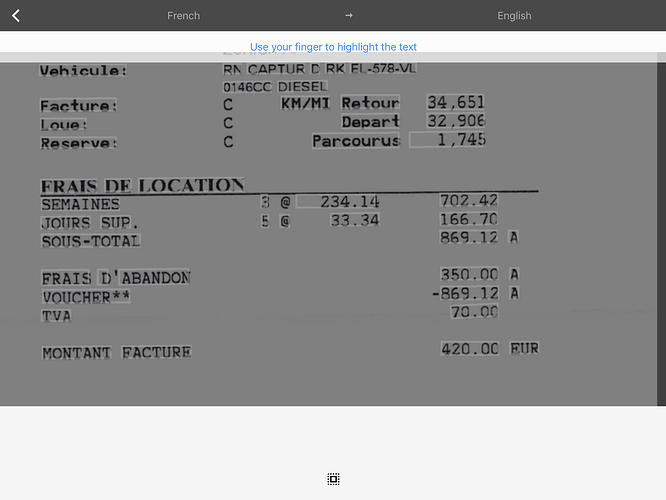Highlight the negative amount '-869.12'

coord(465,294)
